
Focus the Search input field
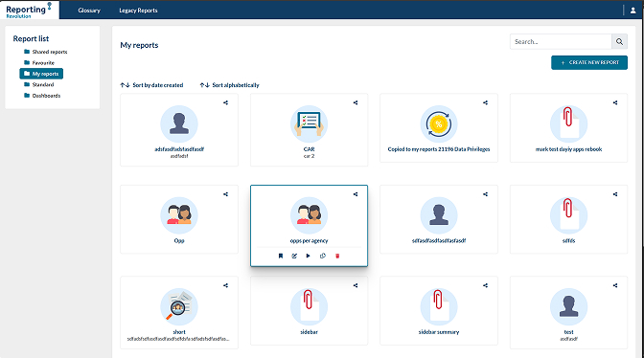tap(561, 41)
